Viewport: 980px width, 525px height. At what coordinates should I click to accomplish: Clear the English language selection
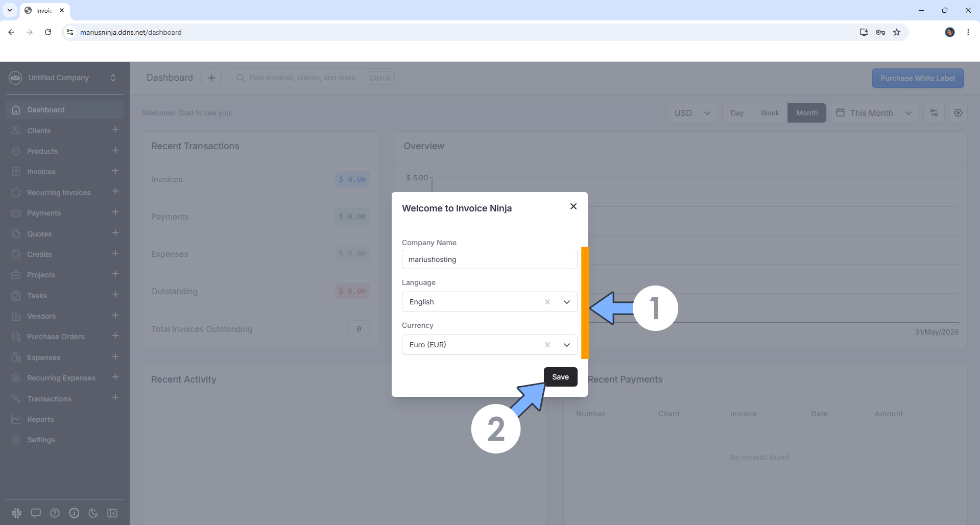(x=547, y=302)
